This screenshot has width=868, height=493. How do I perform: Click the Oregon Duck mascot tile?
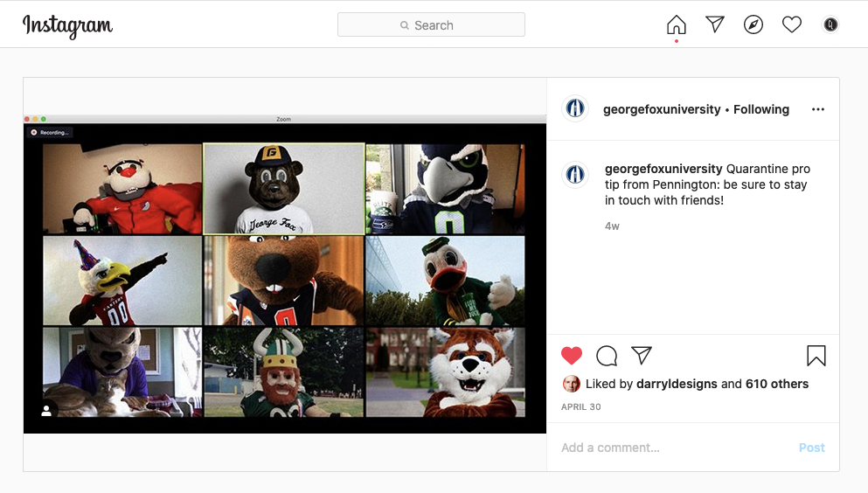445,281
